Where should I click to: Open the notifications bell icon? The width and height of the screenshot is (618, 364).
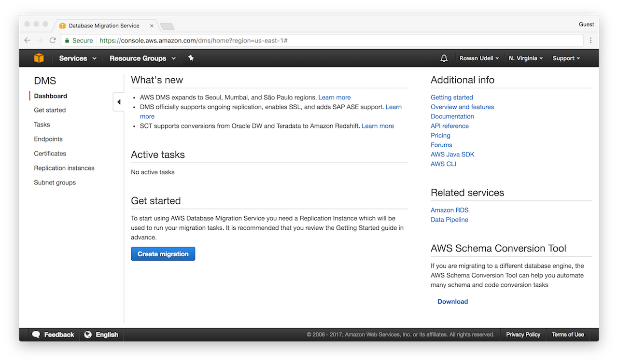[444, 58]
